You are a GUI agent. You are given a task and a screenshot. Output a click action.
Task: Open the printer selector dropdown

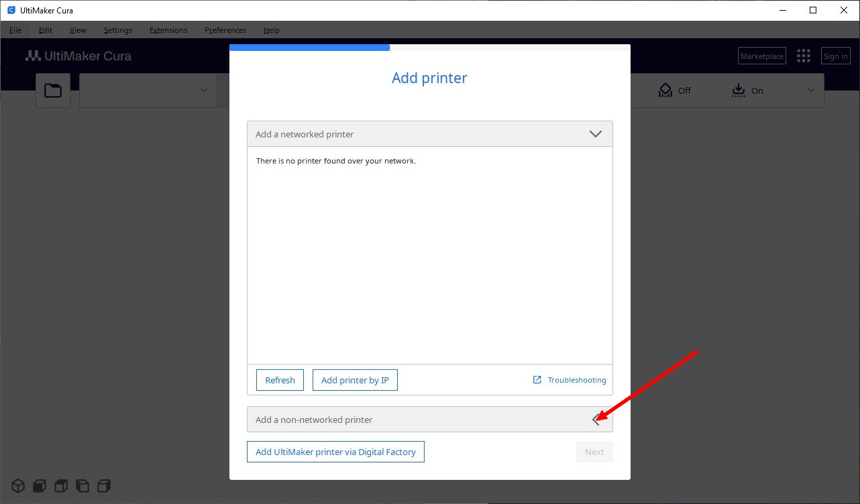click(204, 90)
